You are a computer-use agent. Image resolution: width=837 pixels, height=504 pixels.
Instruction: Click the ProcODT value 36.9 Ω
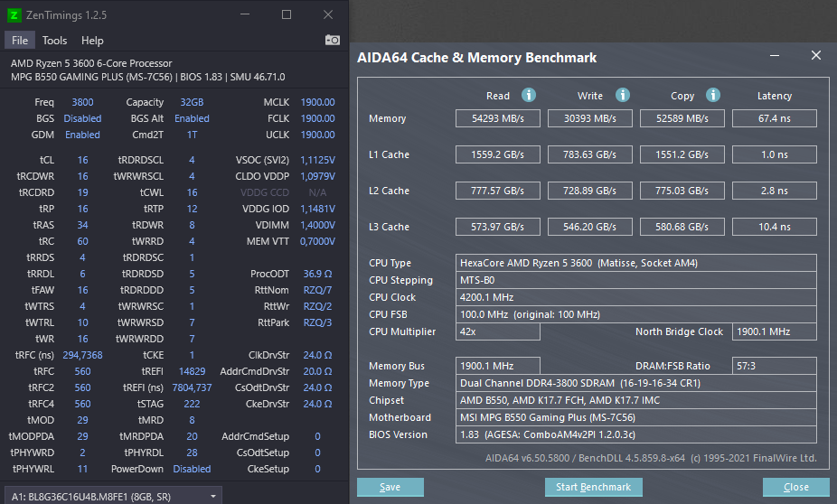tap(317, 274)
